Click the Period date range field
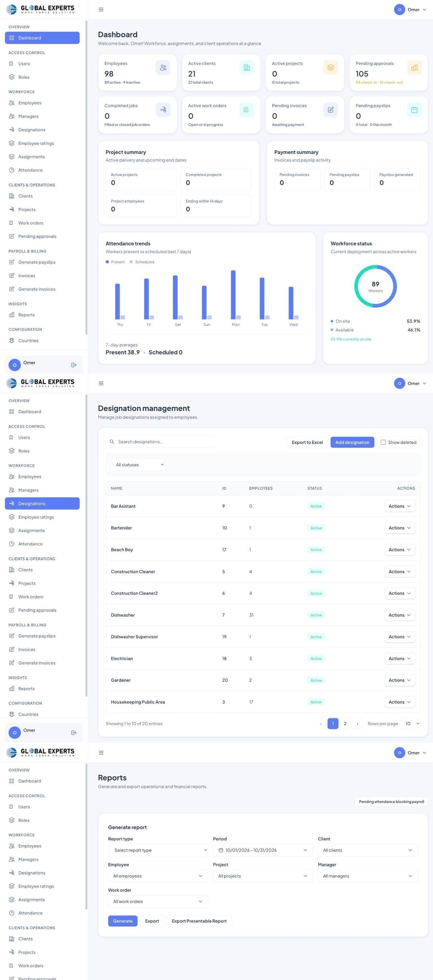The height and width of the screenshot is (980, 433). 263,850
